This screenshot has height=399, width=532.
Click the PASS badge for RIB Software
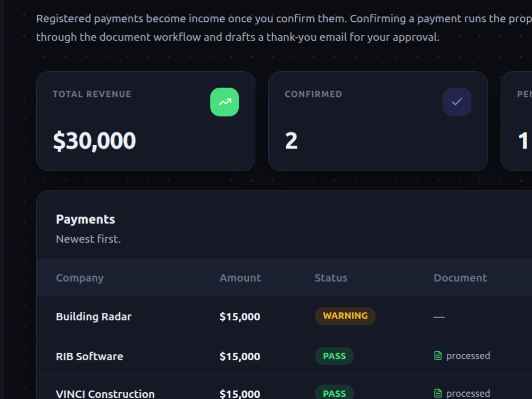pos(334,356)
